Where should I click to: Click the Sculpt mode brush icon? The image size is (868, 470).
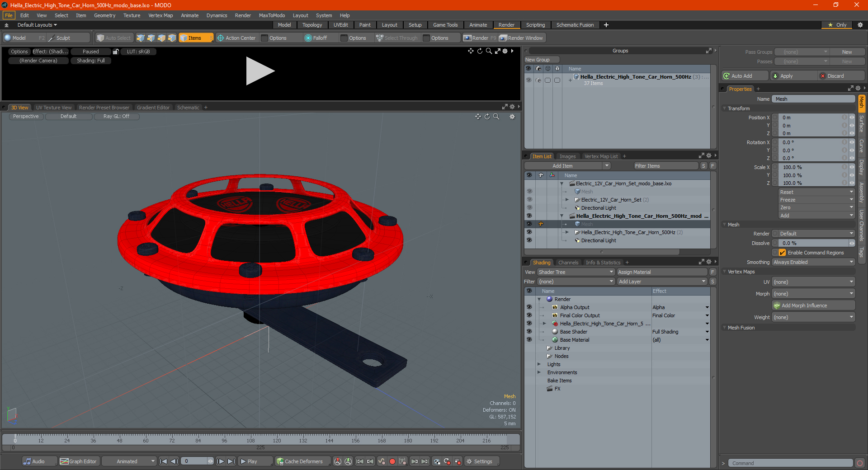pyautogui.click(x=52, y=38)
